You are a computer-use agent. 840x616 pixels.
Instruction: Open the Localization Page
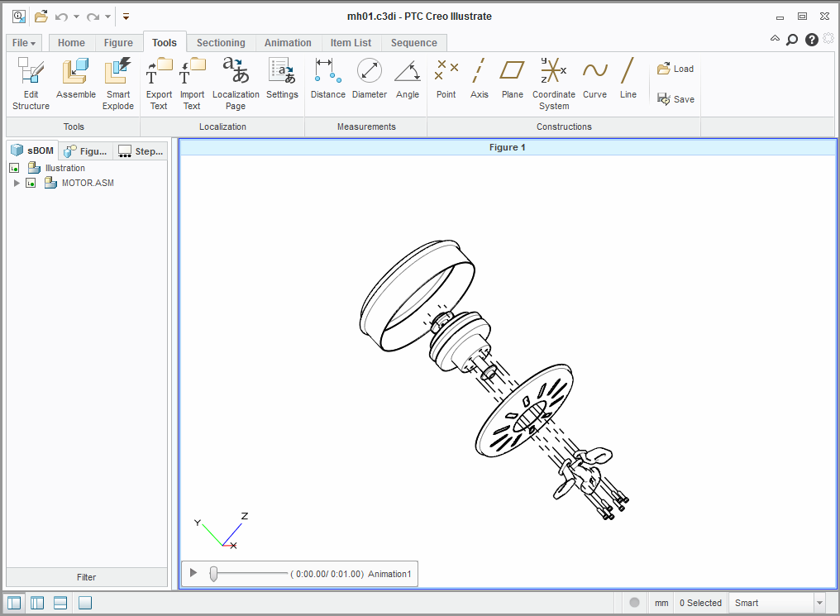[236, 84]
